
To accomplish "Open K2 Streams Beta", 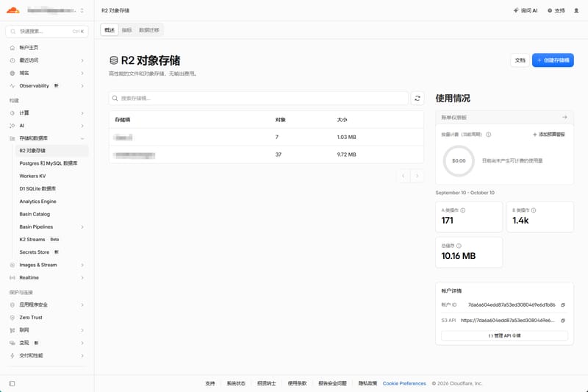I will (39, 239).
